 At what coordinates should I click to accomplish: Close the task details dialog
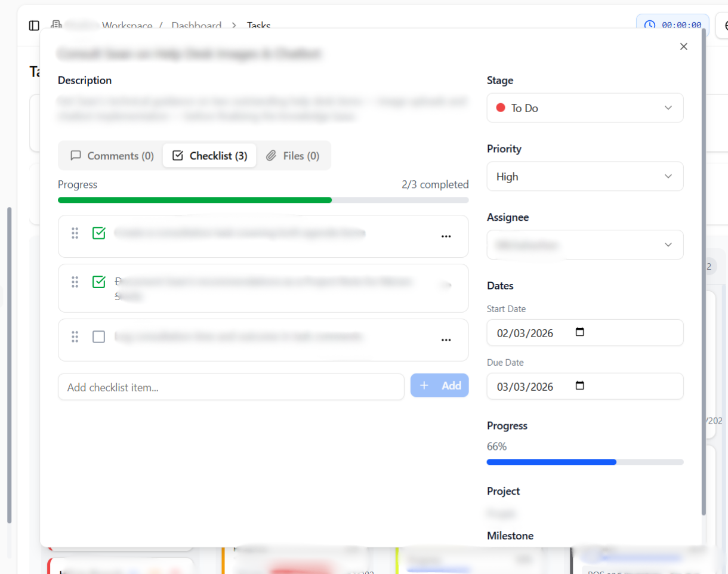[x=684, y=47]
